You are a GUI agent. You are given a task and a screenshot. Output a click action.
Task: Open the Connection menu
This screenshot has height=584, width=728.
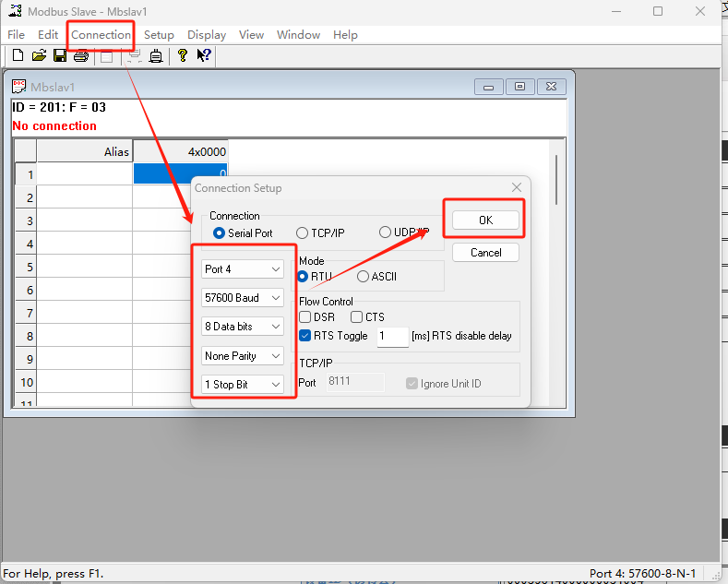pyautogui.click(x=101, y=35)
